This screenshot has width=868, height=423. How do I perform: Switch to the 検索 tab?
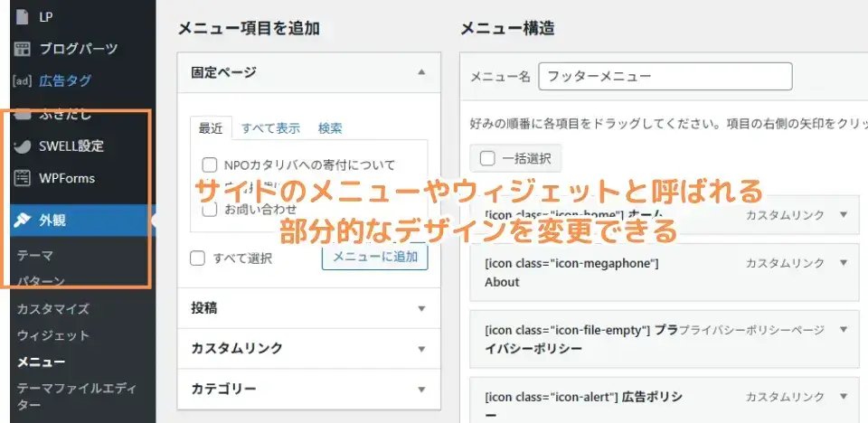point(330,128)
